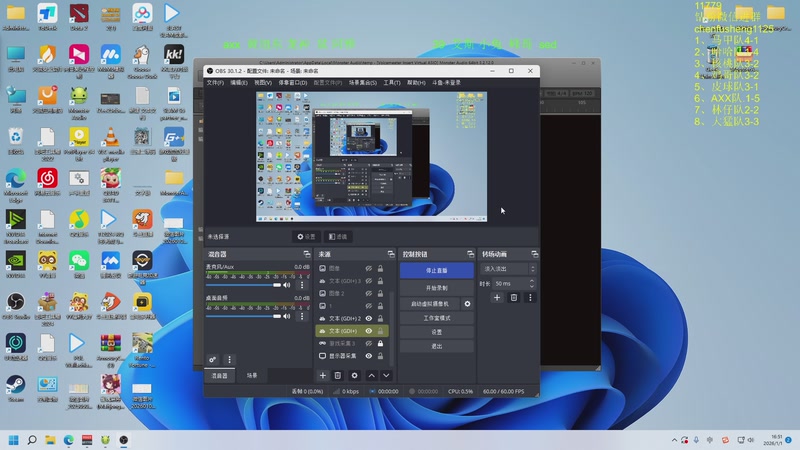Click 退出 exit button
Image resolution: width=800 pixels, height=450 pixels.
(x=437, y=346)
